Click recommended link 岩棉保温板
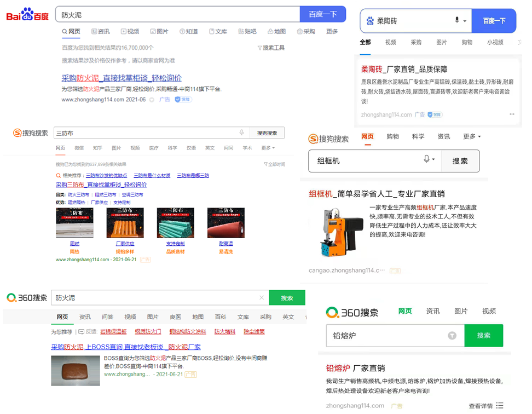The height and width of the screenshot is (414, 532). (x=113, y=331)
